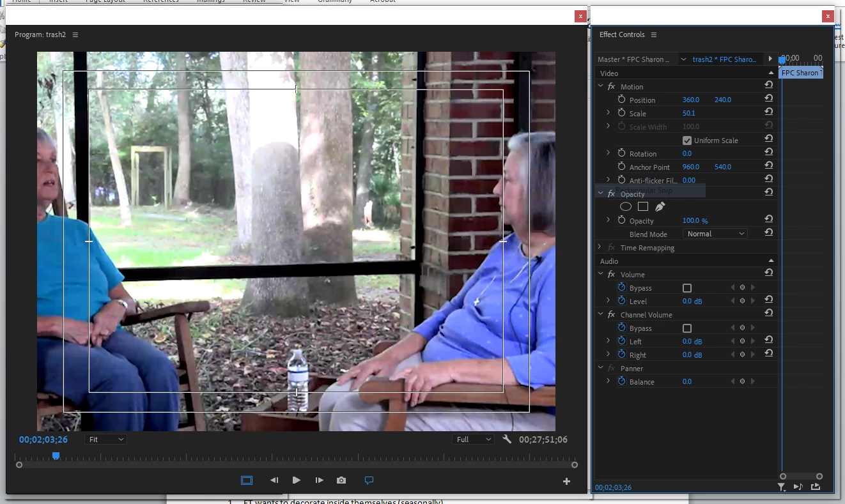
Task: Click play only audio for this clip
Action: tap(798, 487)
